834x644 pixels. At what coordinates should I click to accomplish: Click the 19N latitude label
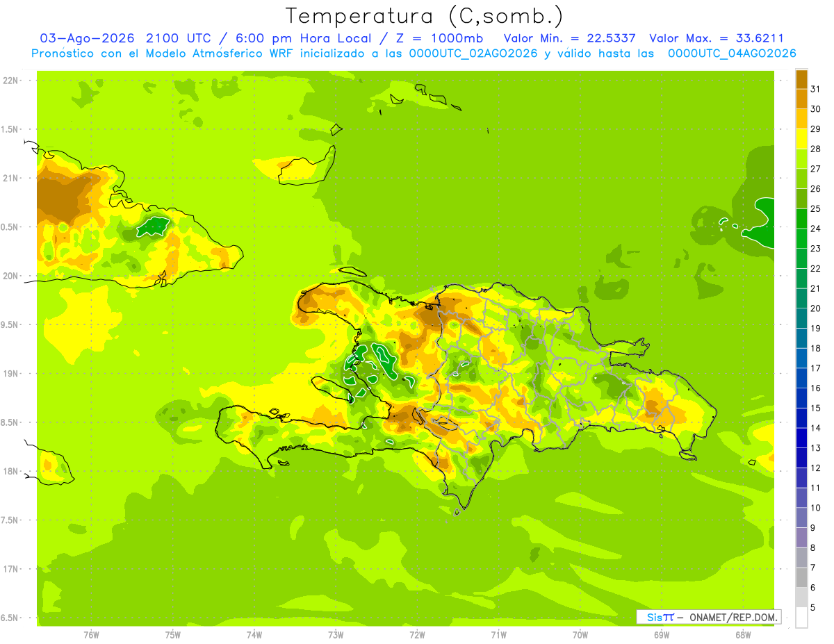[x=10, y=374]
